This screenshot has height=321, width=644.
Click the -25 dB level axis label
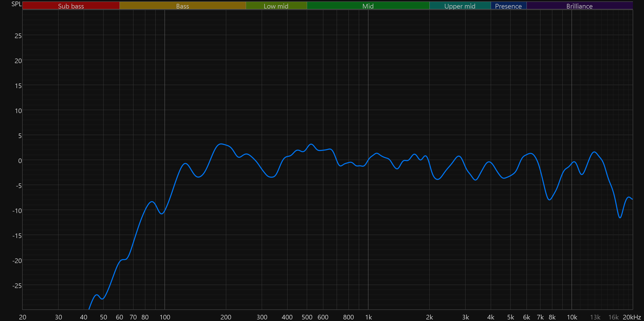click(17, 286)
